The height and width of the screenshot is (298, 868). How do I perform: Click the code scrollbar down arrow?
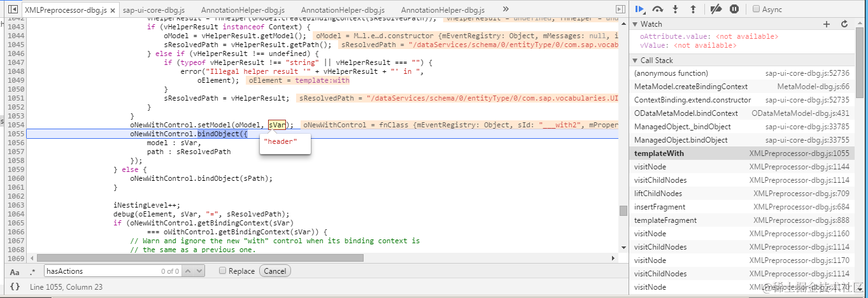623,249
